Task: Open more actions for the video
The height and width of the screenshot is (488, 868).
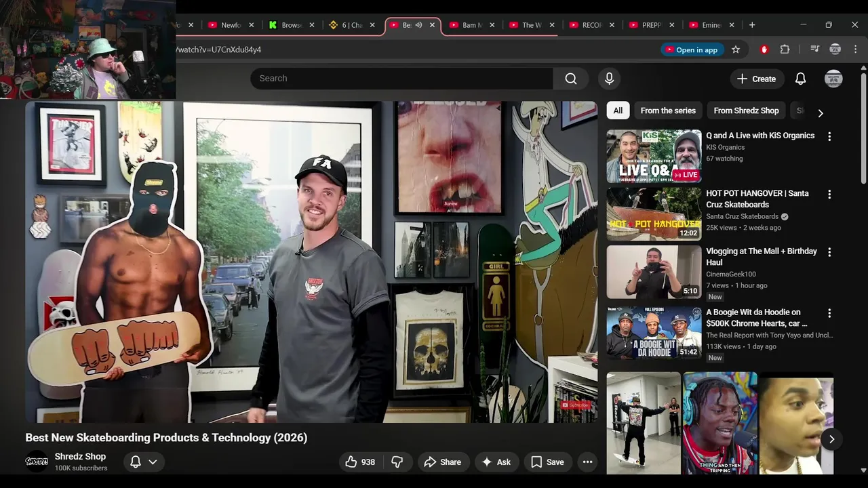Action: pyautogui.click(x=587, y=462)
